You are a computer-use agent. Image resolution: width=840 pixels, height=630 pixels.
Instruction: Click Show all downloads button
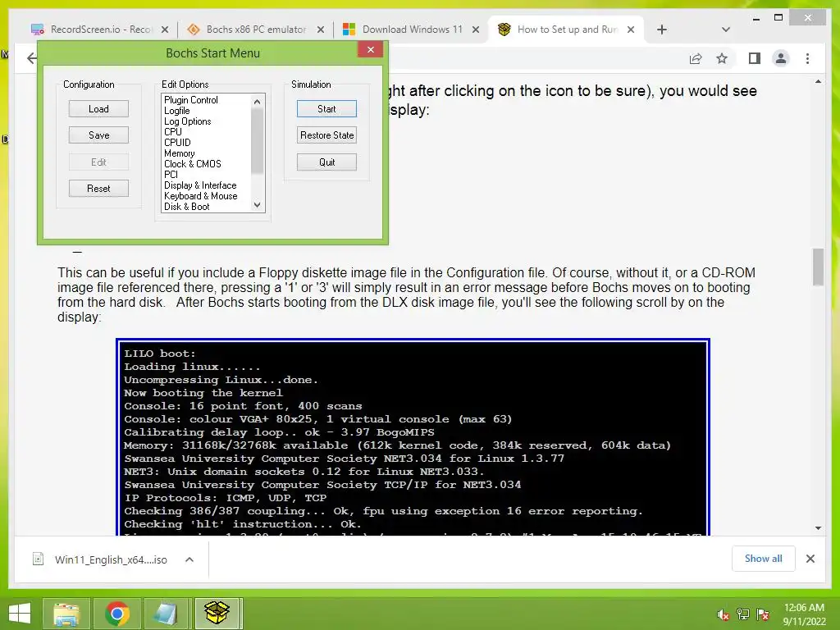[764, 559]
